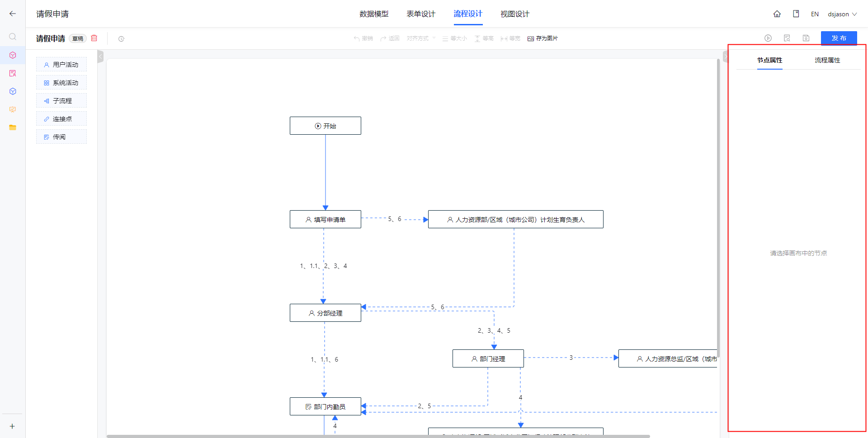Viewport: 868px width, 438px height.
Task: Select the 开始 start node
Action: click(325, 126)
